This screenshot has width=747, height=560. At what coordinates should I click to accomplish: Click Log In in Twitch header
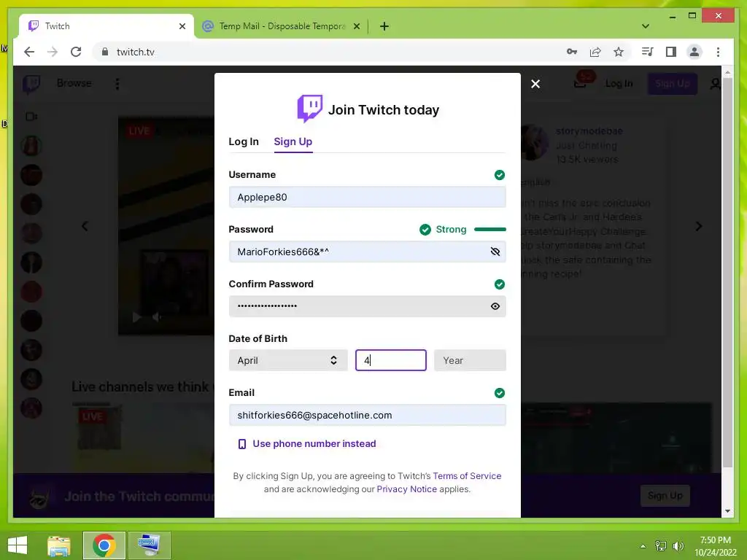coord(619,83)
